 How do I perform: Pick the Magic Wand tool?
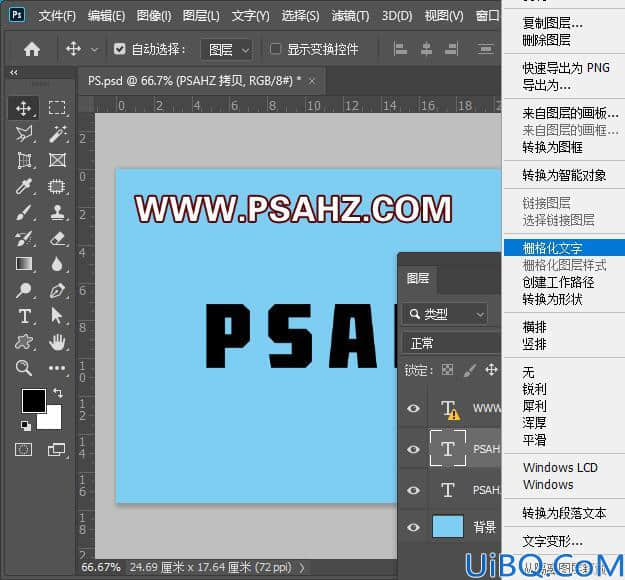57,134
